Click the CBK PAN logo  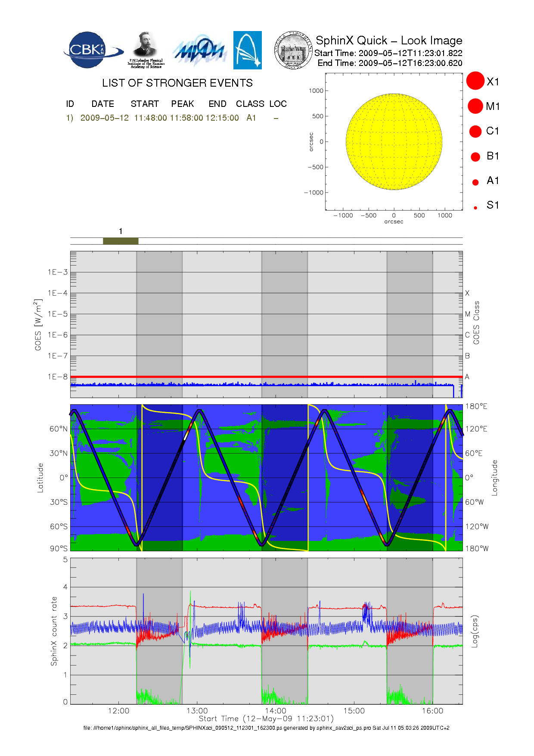[93, 50]
